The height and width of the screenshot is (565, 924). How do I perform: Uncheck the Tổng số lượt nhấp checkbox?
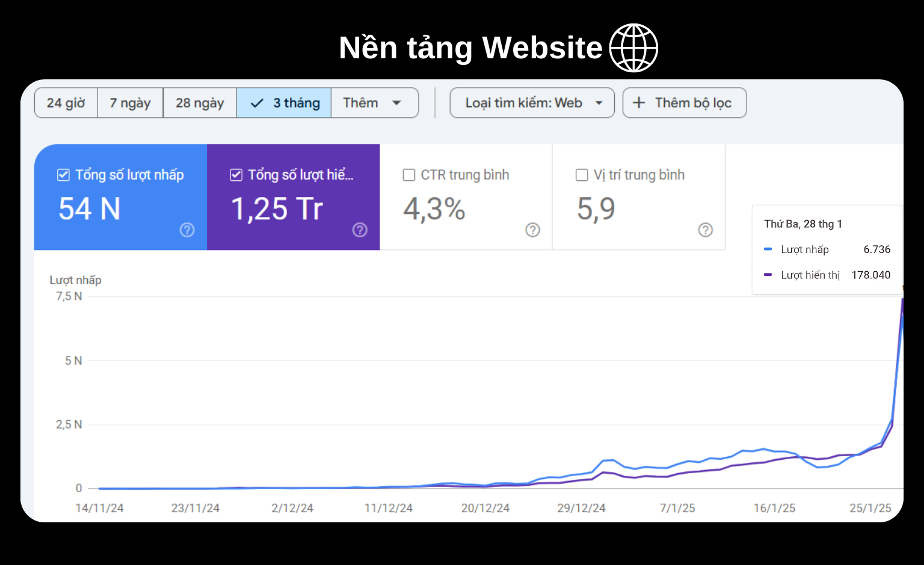pos(63,175)
